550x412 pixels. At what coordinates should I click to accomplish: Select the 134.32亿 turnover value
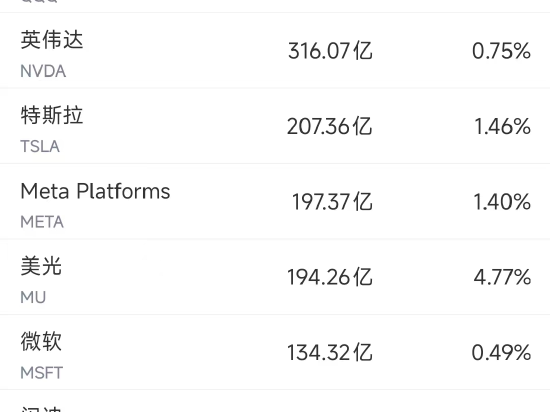coord(330,353)
